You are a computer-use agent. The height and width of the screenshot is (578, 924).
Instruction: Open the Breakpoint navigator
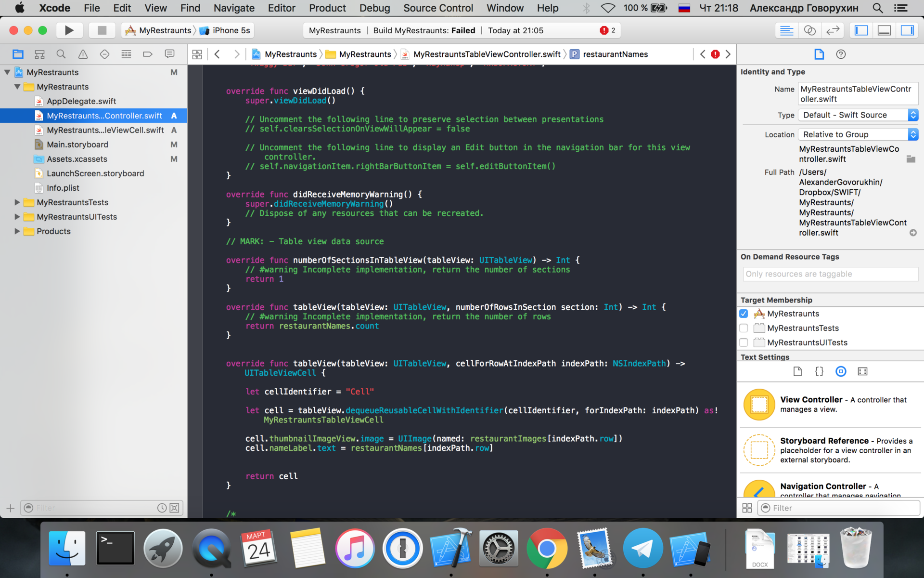pos(148,54)
